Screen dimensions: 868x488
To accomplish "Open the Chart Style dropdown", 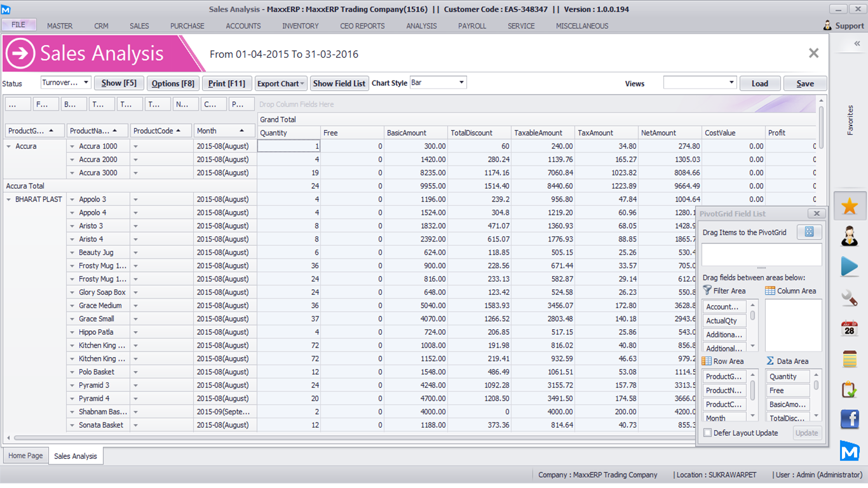I will (462, 83).
